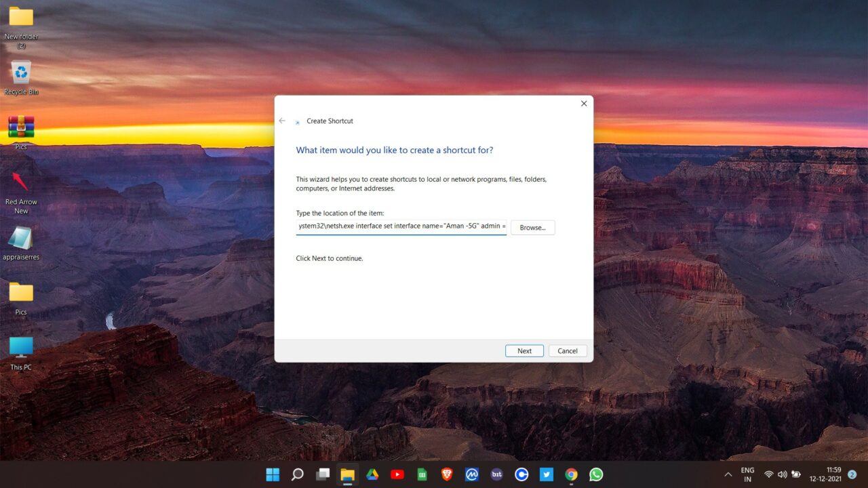Click the item location text field

coord(401,227)
